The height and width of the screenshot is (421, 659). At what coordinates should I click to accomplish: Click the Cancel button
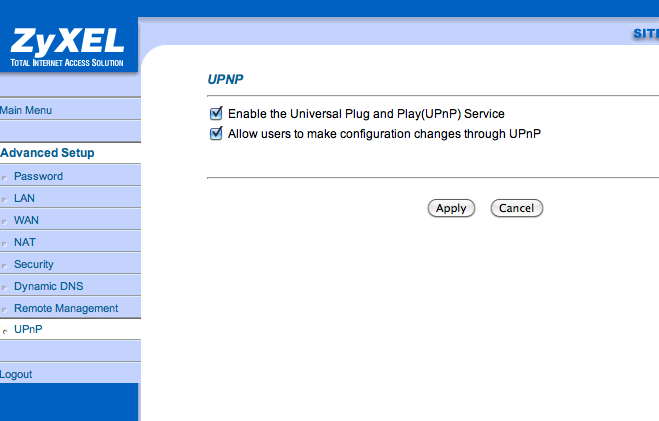(517, 208)
